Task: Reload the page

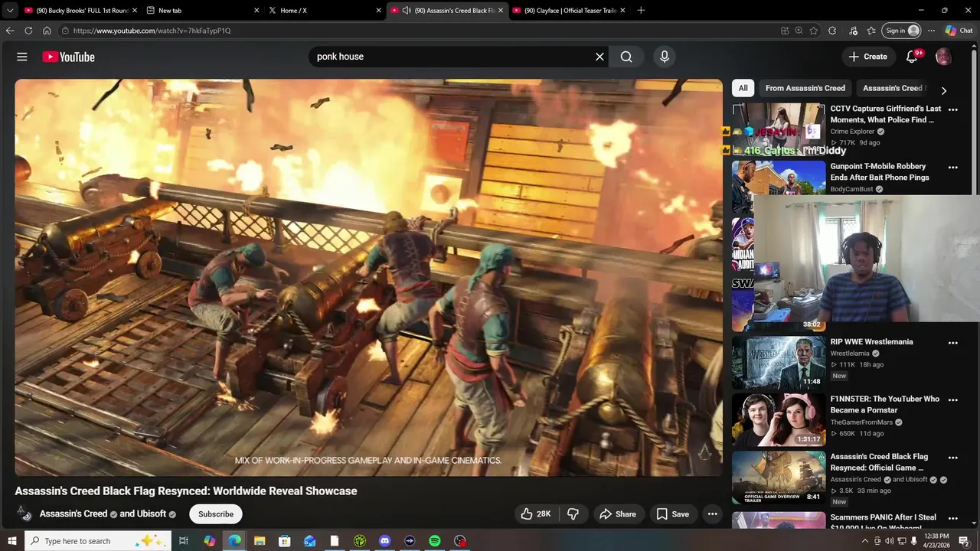Action: [28, 31]
